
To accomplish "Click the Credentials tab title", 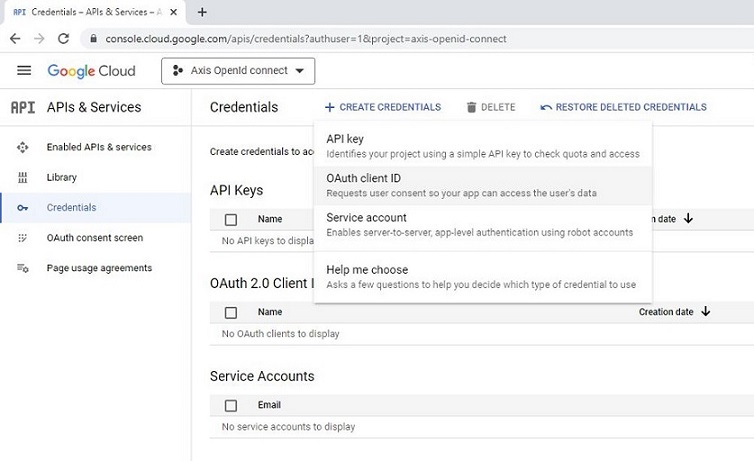I will [96, 12].
